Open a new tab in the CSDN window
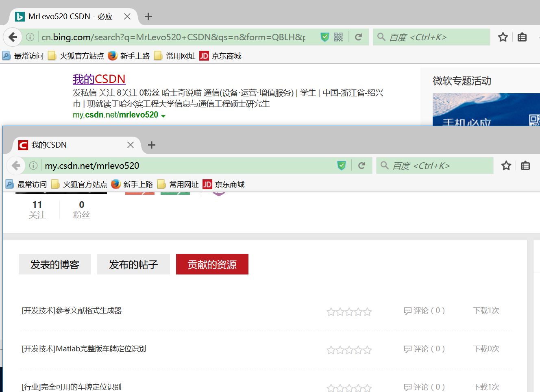This screenshot has width=540, height=392. coord(152,145)
